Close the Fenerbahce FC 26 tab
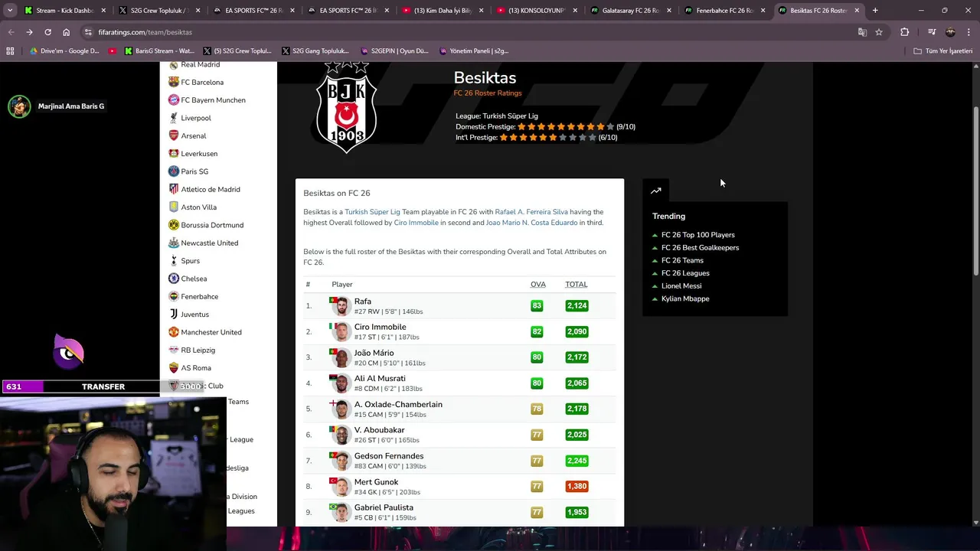This screenshot has height=551, width=980. [x=763, y=11]
